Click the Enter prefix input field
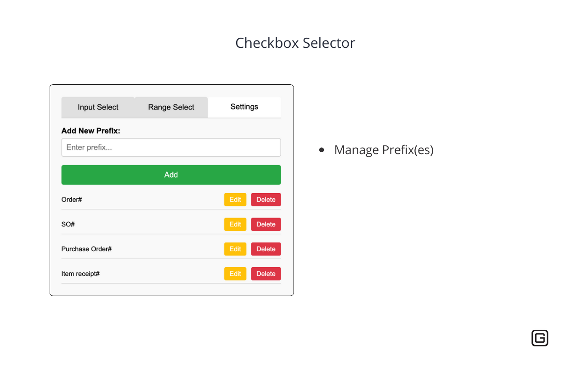This screenshot has width=588, height=368. [x=171, y=147]
